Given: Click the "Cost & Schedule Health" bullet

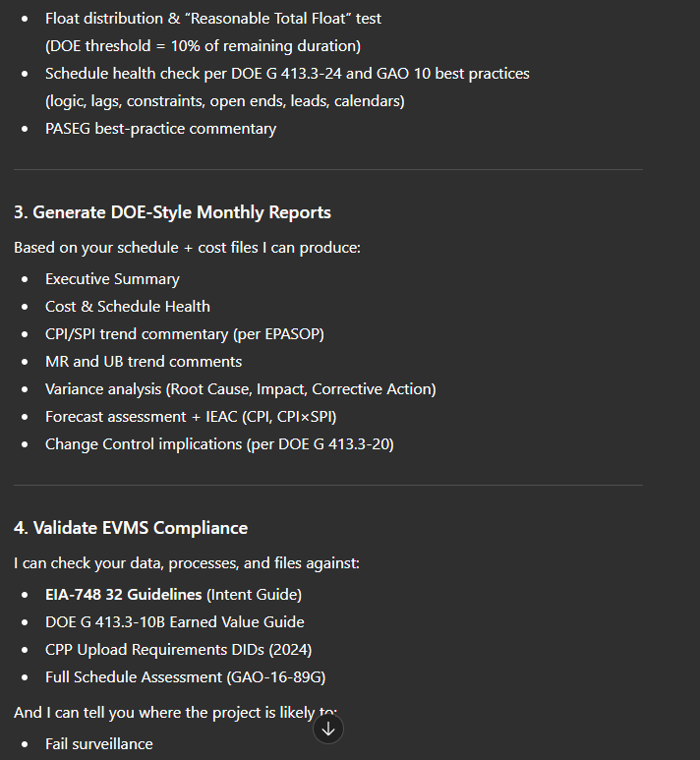Looking at the screenshot, I should pos(127,307).
